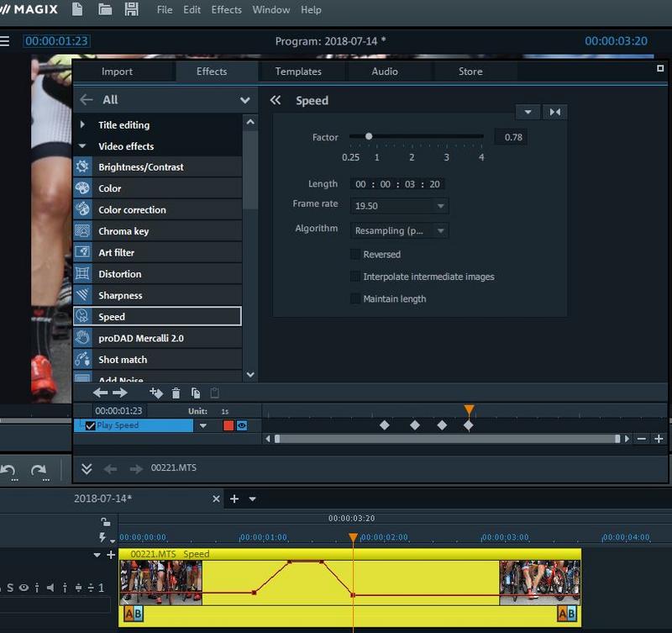Toggle the Play Speed curve eye icon
This screenshot has width=672, height=633.
pyautogui.click(x=242, y=425)
